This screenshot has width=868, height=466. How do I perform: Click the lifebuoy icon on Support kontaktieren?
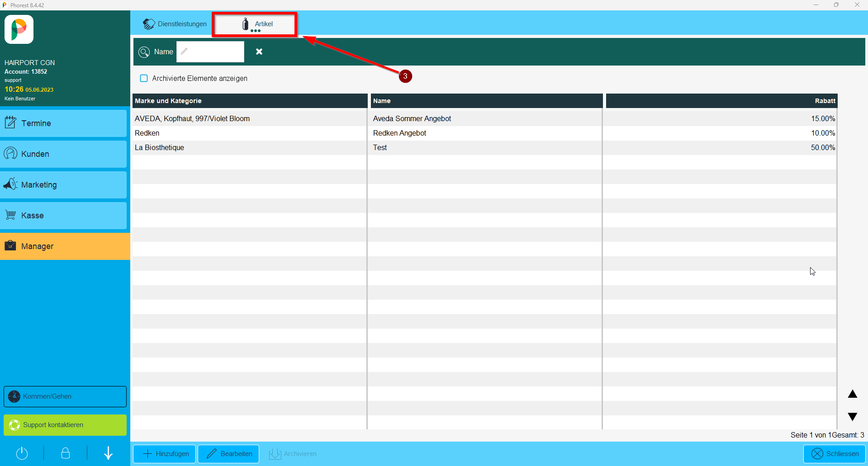[14, 425]
